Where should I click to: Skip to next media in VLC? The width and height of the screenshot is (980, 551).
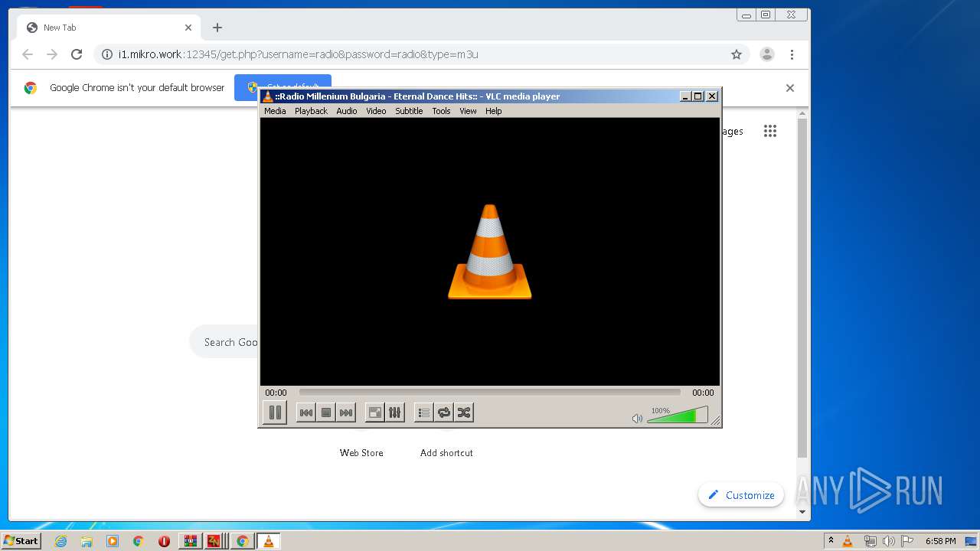click(346, 412)
